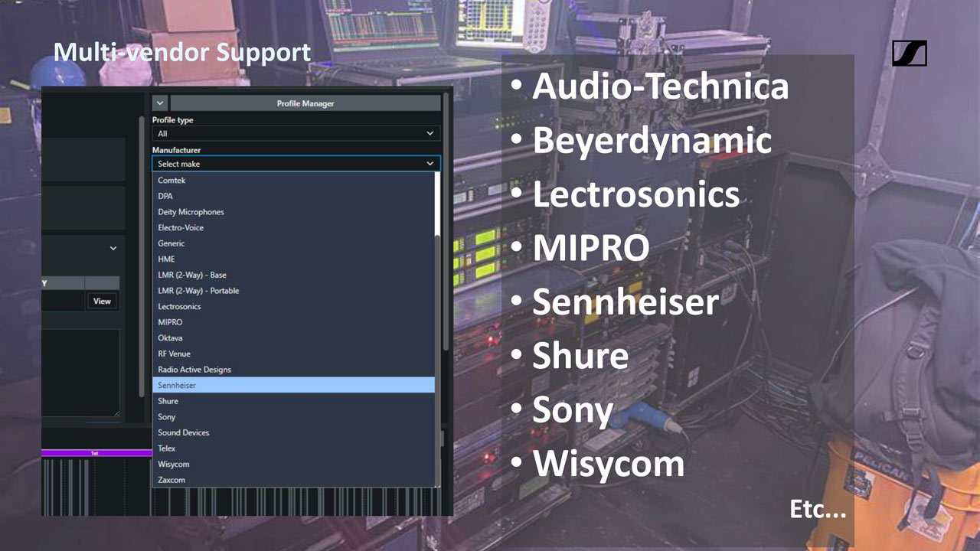Choose Lectrosonics in the dropdown list
The height and width of the screenshot is (551, 980).
[x=293, y=306]
